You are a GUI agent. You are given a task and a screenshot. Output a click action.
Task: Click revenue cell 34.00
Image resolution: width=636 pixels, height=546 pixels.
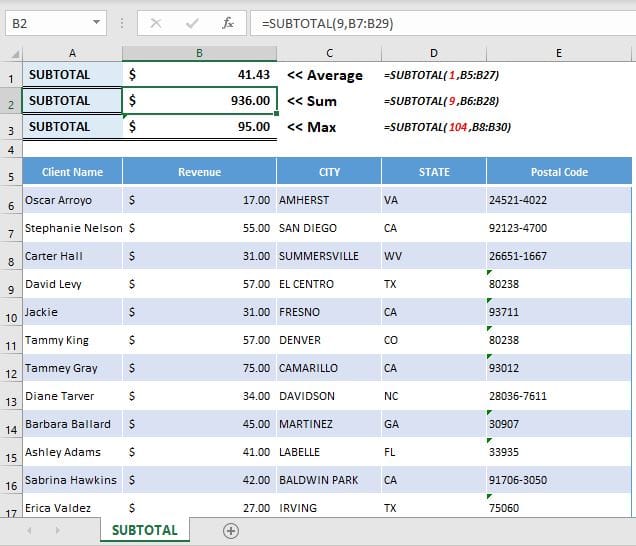(199, 396)
